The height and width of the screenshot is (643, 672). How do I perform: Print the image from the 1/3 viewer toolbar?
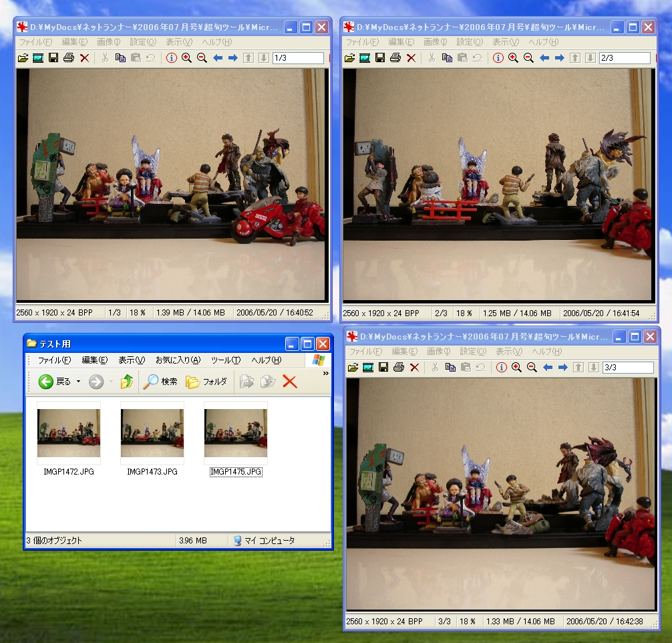click(x=69, y=58)
